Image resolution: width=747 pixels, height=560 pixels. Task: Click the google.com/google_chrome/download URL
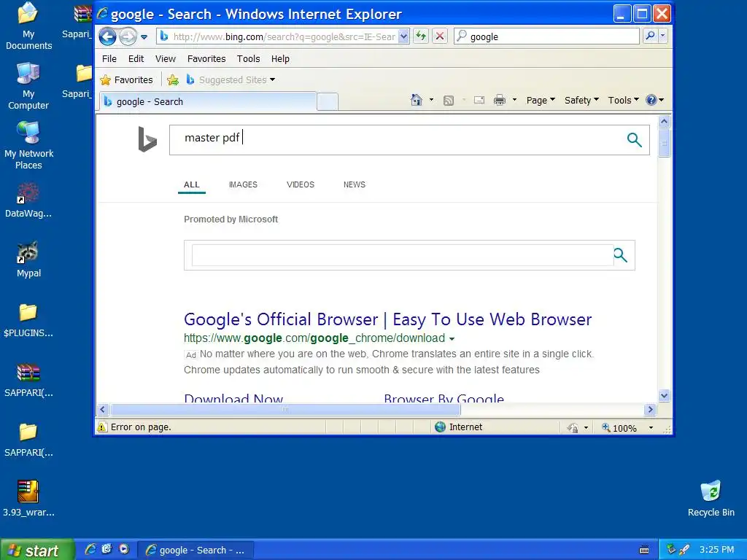[314, 338]
